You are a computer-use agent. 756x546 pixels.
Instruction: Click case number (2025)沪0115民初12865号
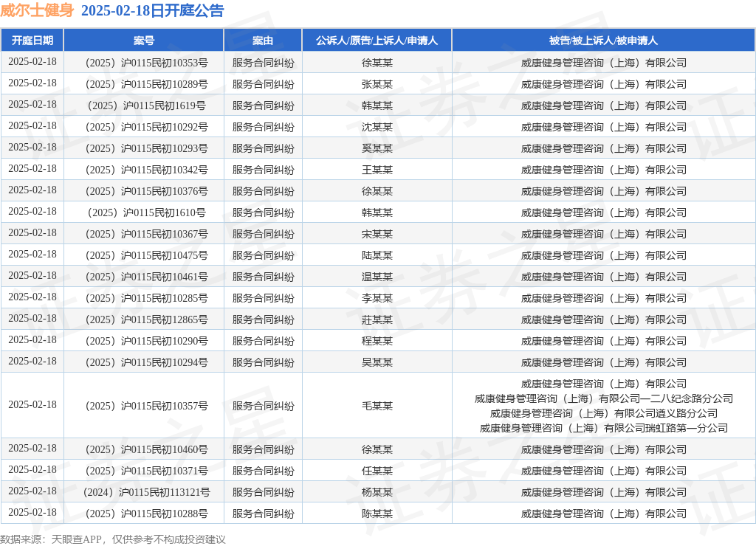[147, 319]
